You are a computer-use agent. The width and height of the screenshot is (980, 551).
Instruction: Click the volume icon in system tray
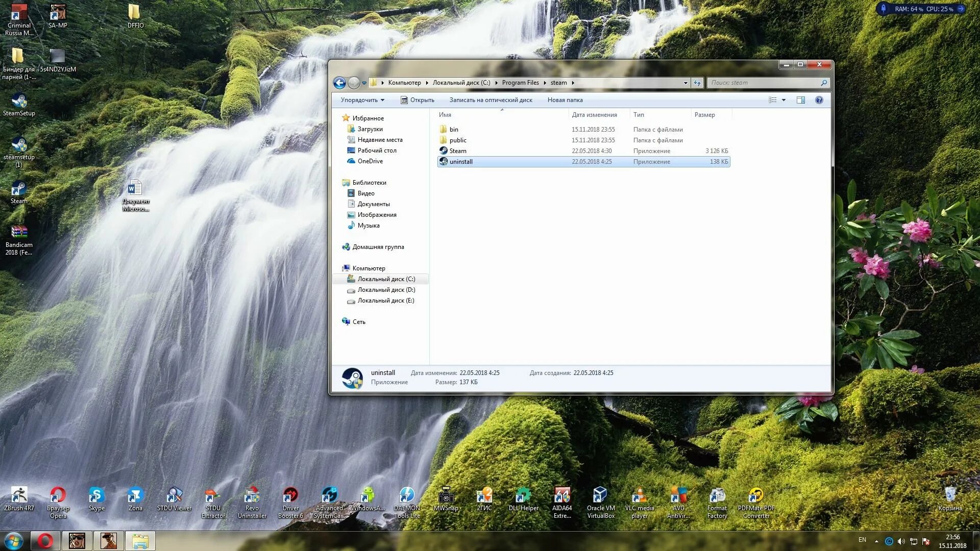[x=901, y=541]
